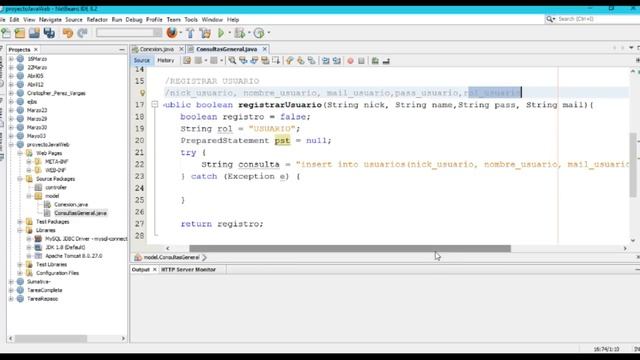640x360 pixels.
Task: Collapse registrarUsuario method code fold
Action: [155, 105]
